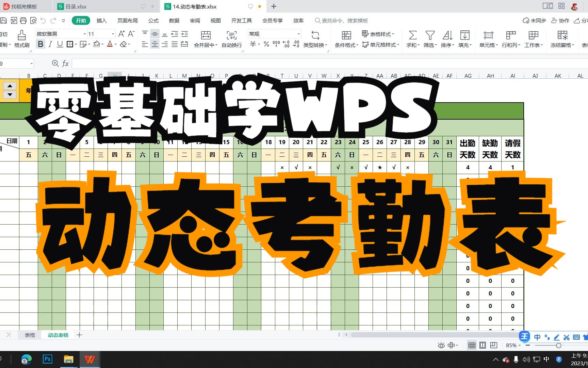Click the 协作 collaborate button

[560, 20]
